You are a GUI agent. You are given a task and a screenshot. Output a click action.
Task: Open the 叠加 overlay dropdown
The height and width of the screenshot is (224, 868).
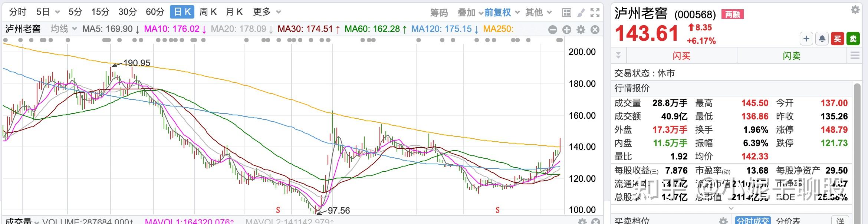pos(470,13)
